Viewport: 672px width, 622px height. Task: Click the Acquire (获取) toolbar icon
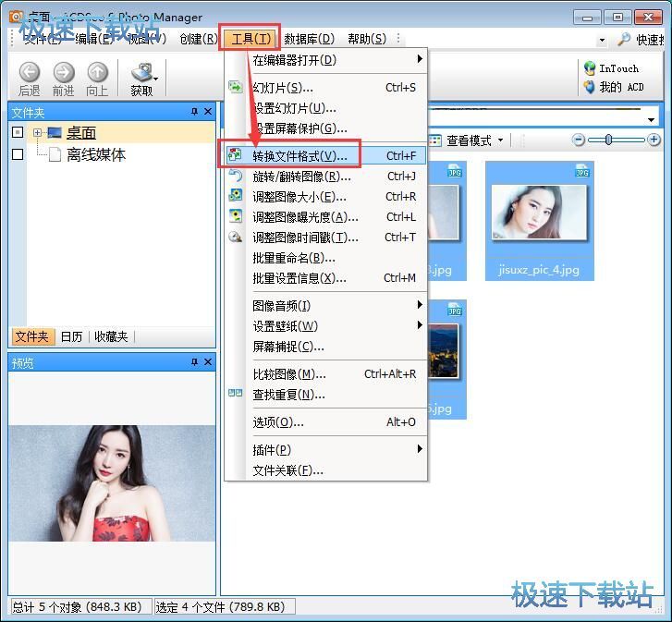tap(141, 72)
